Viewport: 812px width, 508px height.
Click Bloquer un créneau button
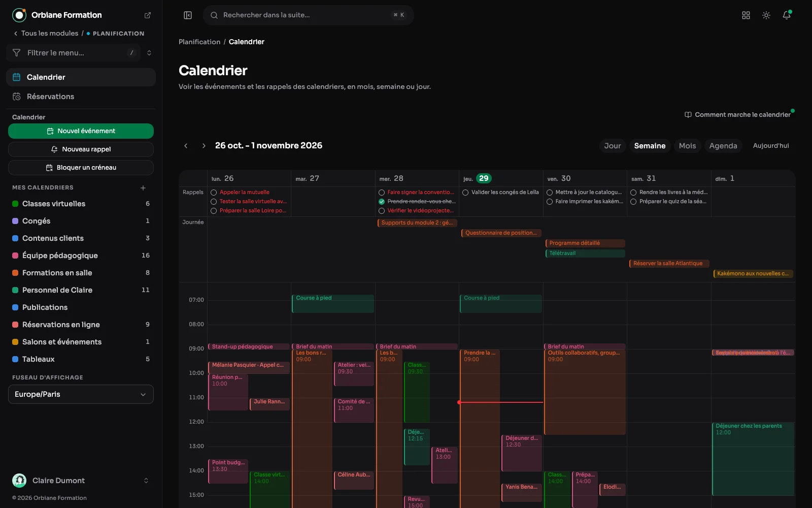[x=81, y=168]
